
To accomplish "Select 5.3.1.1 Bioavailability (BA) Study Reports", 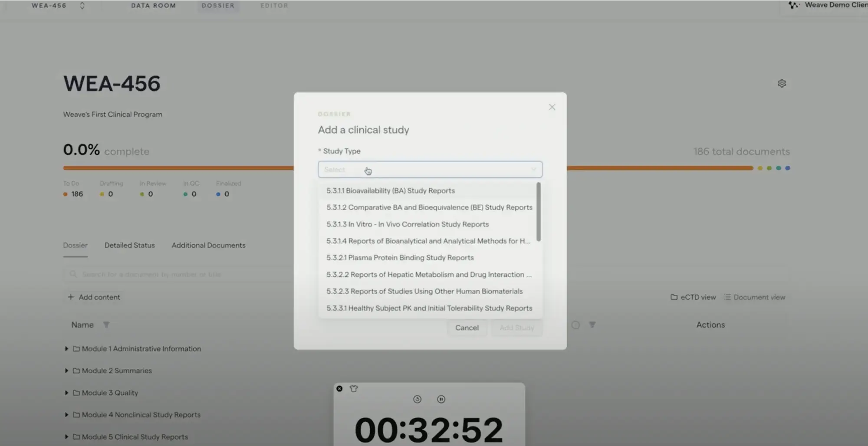I will click(390, 191).
